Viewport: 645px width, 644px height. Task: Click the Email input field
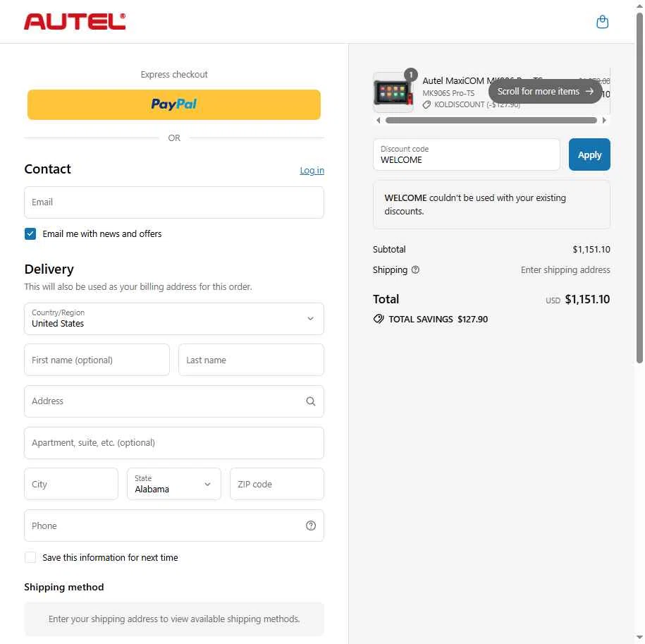coord(174,202)
